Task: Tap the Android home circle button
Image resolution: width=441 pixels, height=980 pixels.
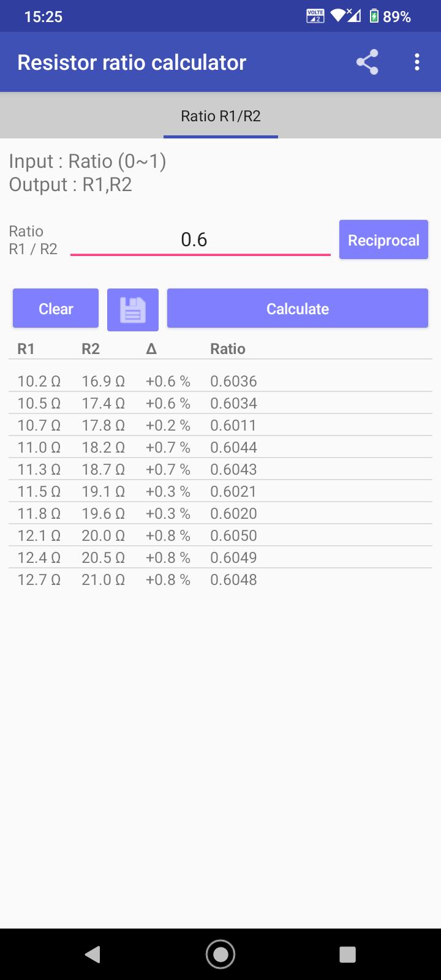Action: [x=221, y=954]
